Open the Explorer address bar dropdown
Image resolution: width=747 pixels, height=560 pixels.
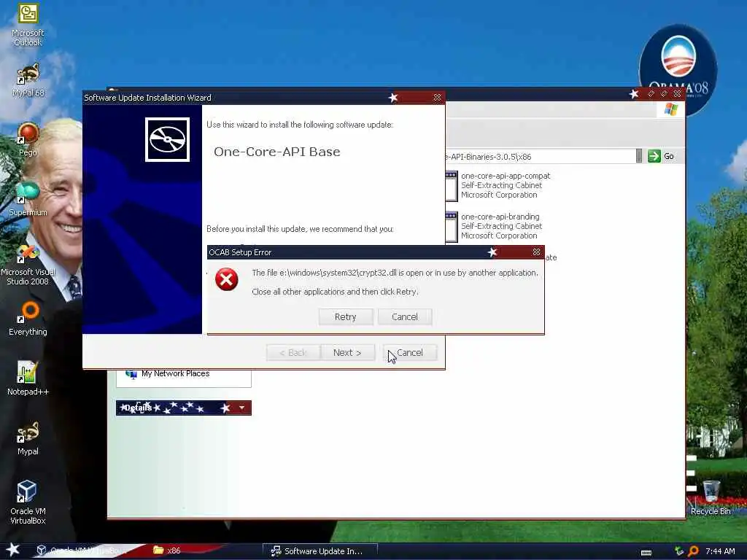pyautogui.click(x=639, y=156)
